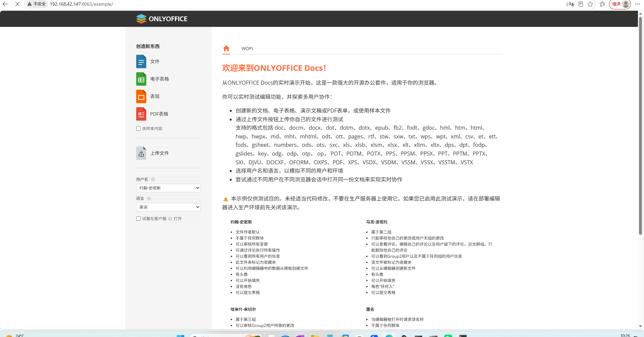
Task: Click the 哈米什·米切尔 user heading
Action: pyautogui.click(x=243, y=309)
